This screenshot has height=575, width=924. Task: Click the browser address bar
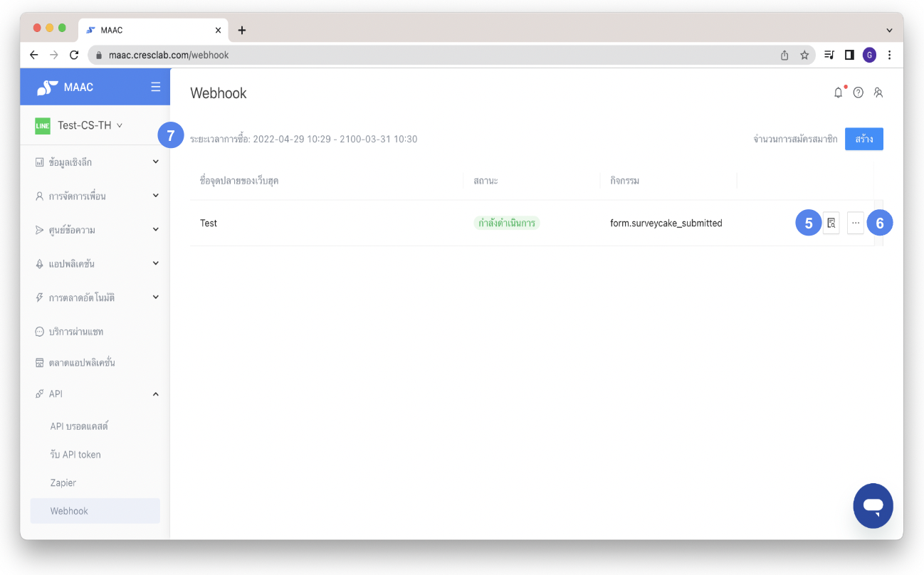tap(427, 55)
